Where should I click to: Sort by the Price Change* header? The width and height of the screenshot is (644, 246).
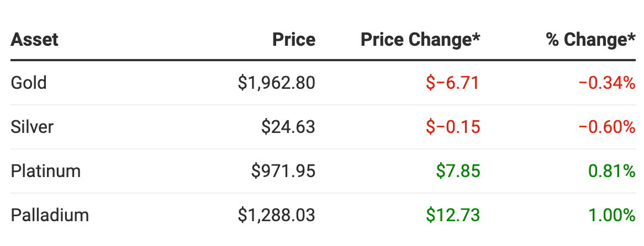tap(420, 40)
